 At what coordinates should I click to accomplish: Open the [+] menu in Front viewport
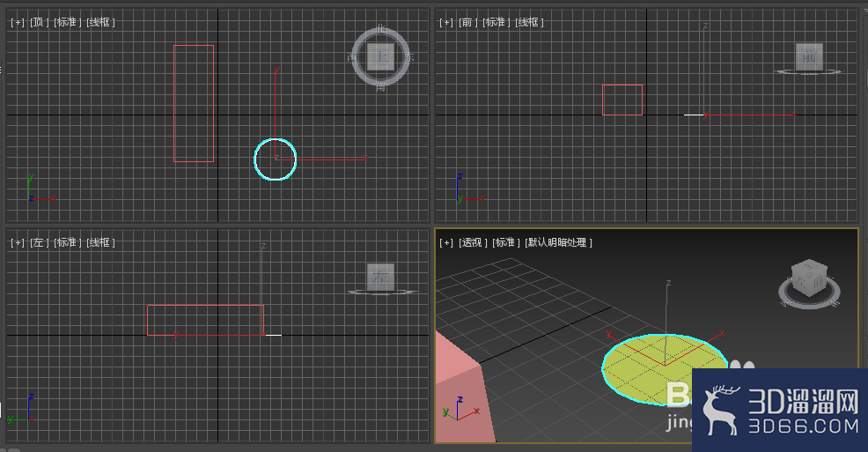coord(446,22)
